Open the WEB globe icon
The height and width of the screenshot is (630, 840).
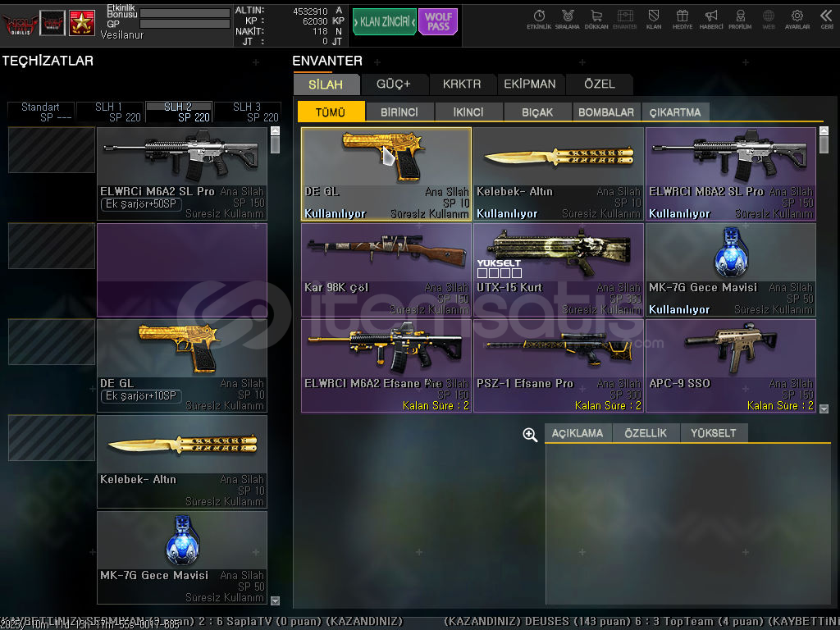769,20
